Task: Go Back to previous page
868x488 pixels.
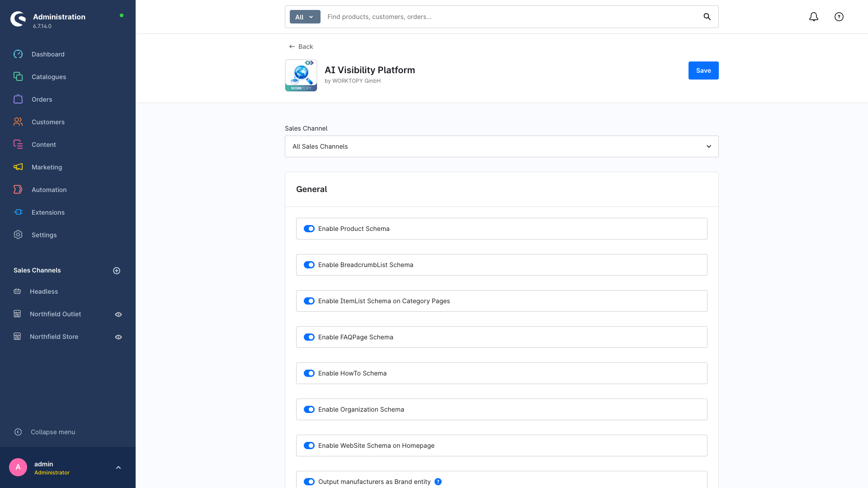Action: pos(301,47)
